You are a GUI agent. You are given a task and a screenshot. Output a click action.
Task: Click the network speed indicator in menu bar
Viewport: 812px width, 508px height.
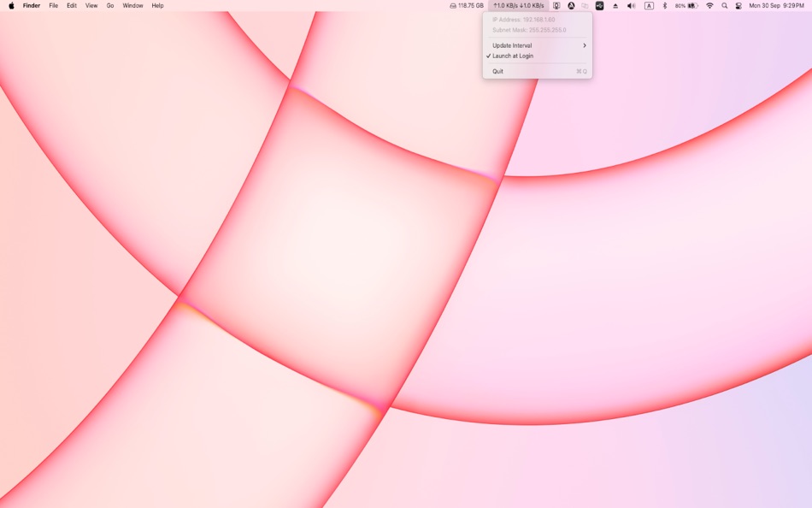point(518,5)
